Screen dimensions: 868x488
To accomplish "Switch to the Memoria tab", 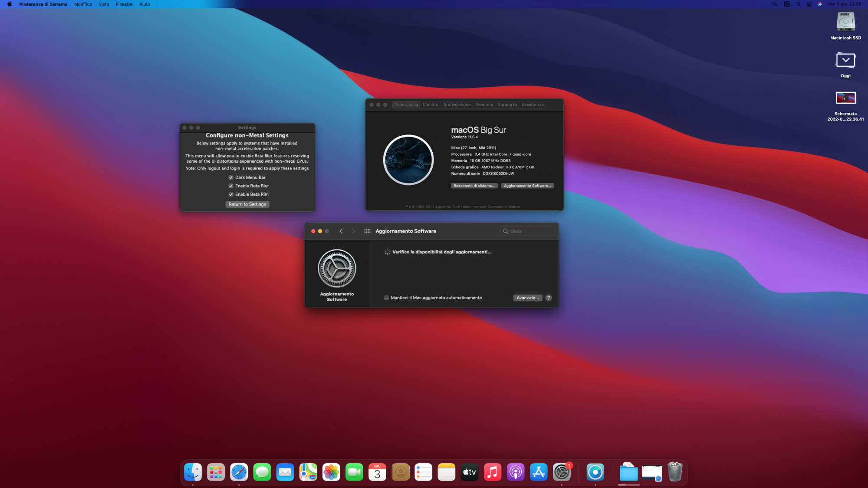I will (x=484, y=105).
